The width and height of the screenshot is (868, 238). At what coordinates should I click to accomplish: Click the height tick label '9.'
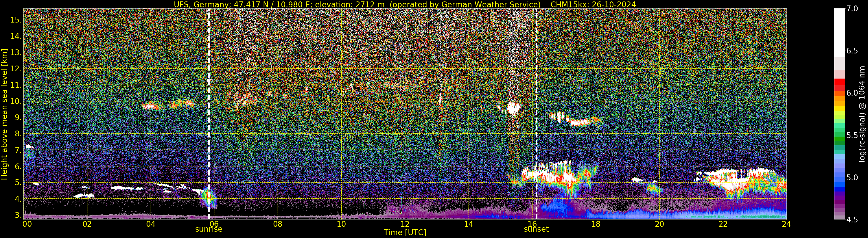tap(18, 118)
